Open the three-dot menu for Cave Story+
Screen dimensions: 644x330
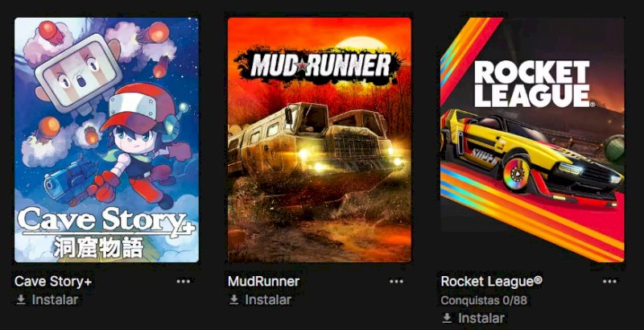(x=184, y=282)
